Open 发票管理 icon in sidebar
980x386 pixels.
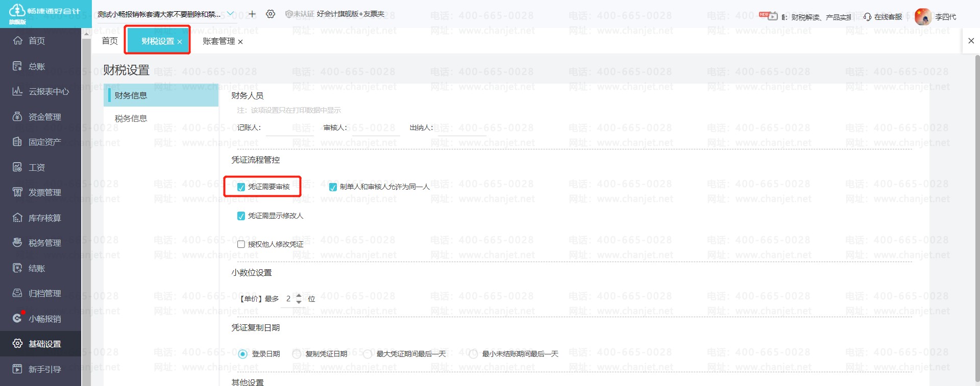17,192
